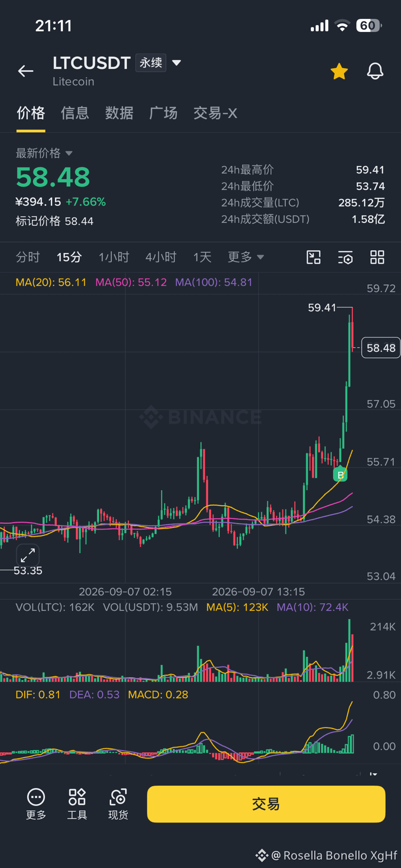The image size is (401, 868).
Task: Open the drawing tools chart icon
Action: [314, 257]
